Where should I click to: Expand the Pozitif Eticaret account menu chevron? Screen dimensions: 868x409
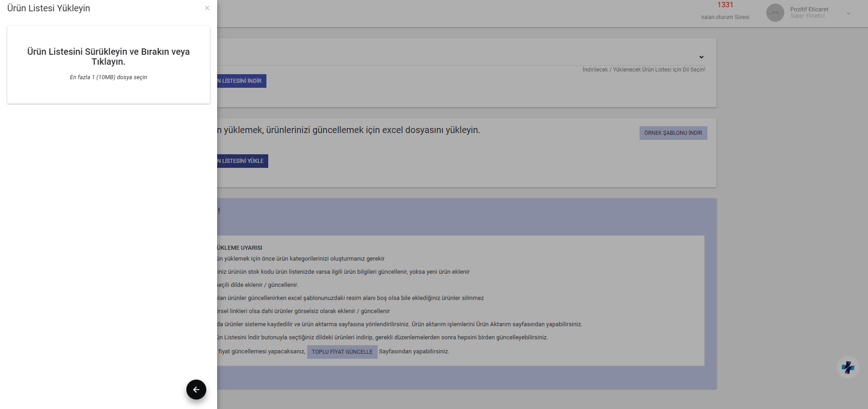tap(849, 14)
